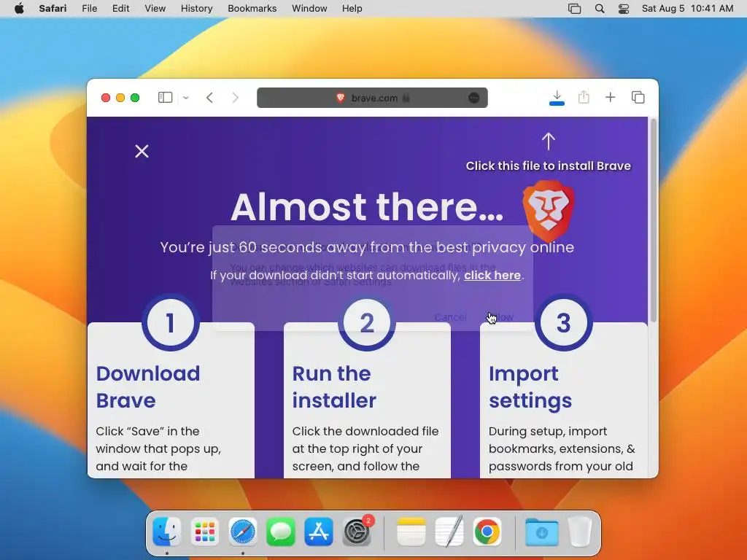This screenshot has height=560, width=747.
Task: Go back to the previous page
Action: pyautogui.click(x=209, y=98)
